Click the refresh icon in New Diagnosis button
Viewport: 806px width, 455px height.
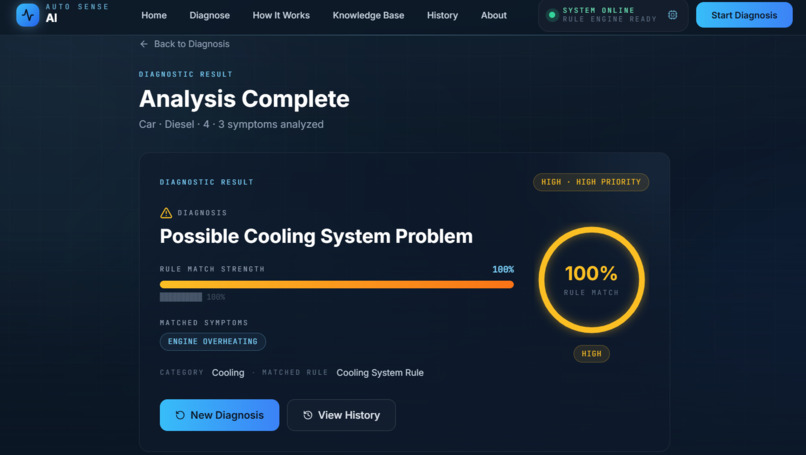tap(180, 415)
